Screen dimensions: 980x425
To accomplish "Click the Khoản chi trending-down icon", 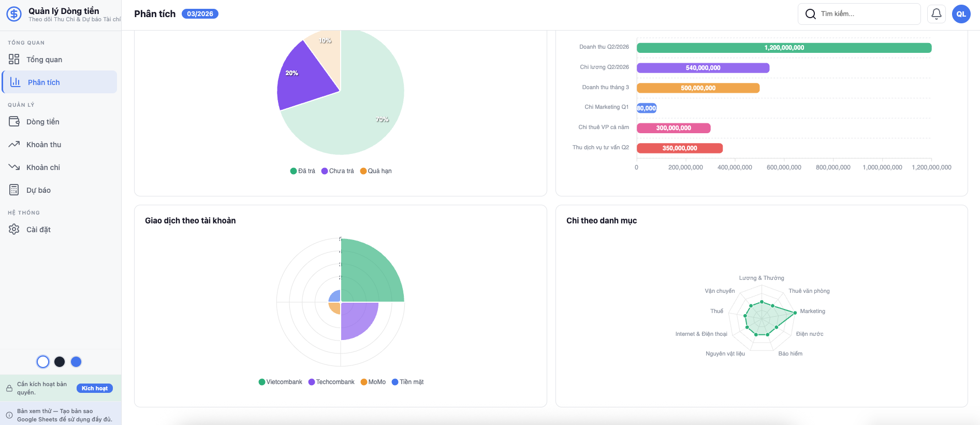I will click(x=14, y=167).
